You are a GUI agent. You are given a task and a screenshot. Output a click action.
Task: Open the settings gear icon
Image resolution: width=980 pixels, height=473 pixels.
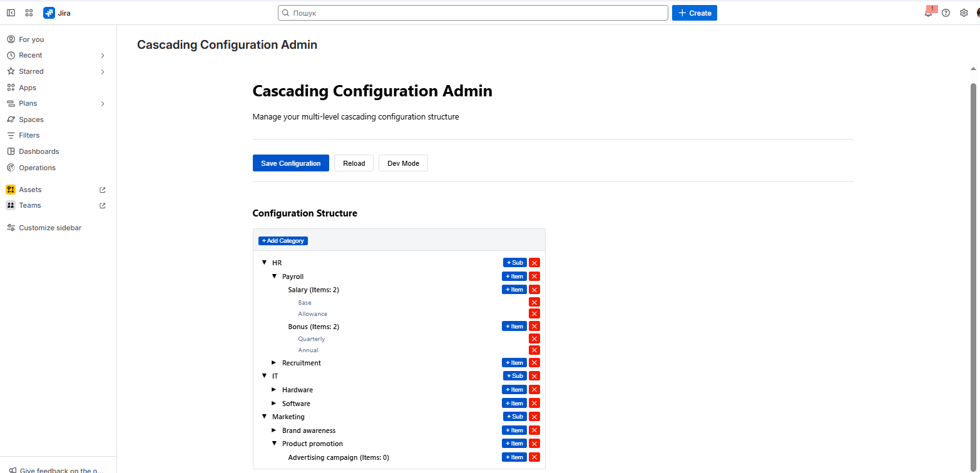pos(964,13)
